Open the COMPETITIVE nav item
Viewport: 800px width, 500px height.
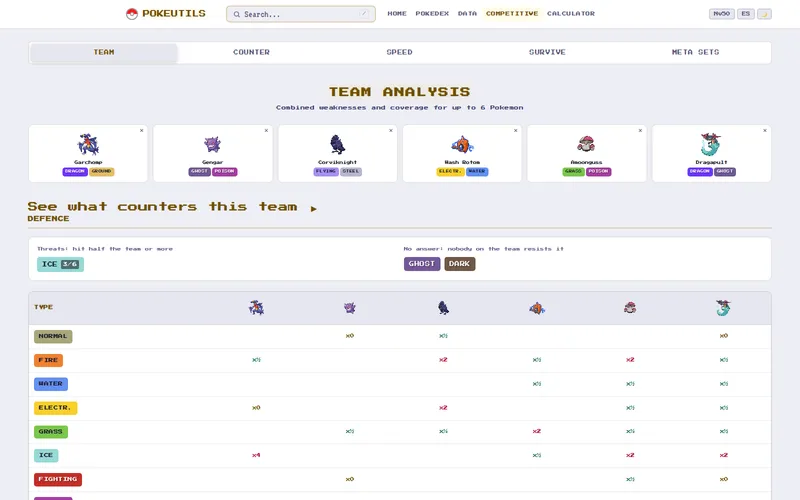coord(512,14)
